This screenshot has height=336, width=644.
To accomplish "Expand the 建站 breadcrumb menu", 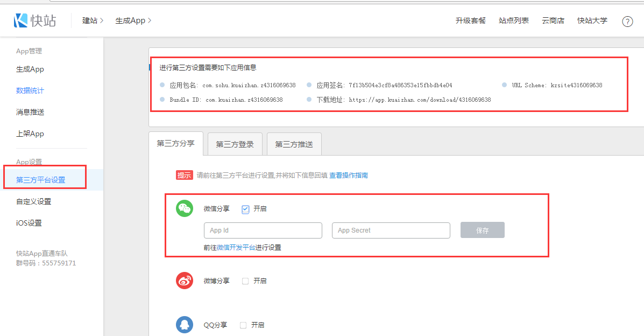I will (x=93, y=20).
